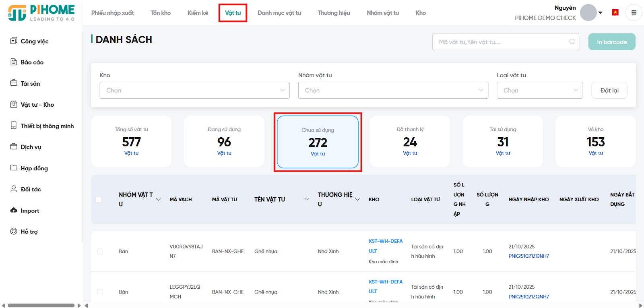The width and height of the screenshot is (644, 308).
Task: Click the Tài sản briefcase icon
Action: tap(14, 83)
